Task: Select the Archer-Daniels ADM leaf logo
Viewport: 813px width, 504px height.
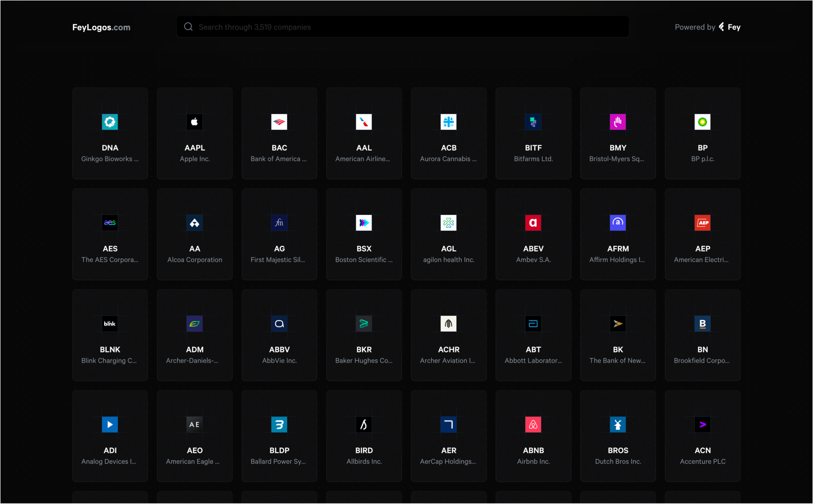Action: [194, 324]
